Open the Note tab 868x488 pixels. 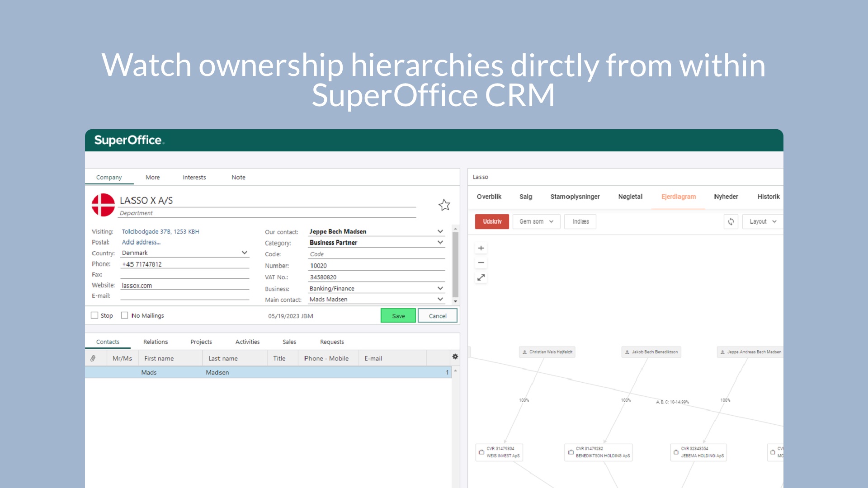(x=239, y=178)
